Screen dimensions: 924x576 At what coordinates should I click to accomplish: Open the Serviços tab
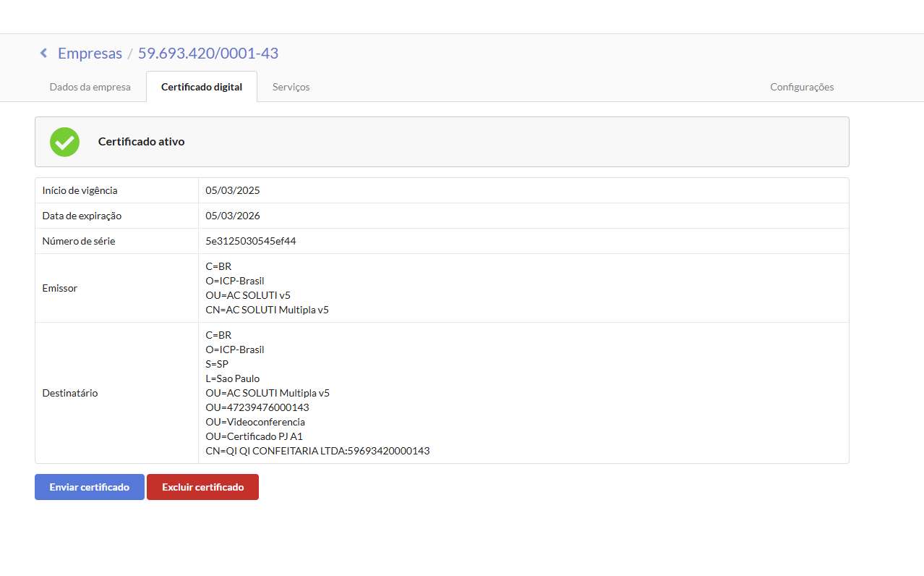[x=291, y=87]
